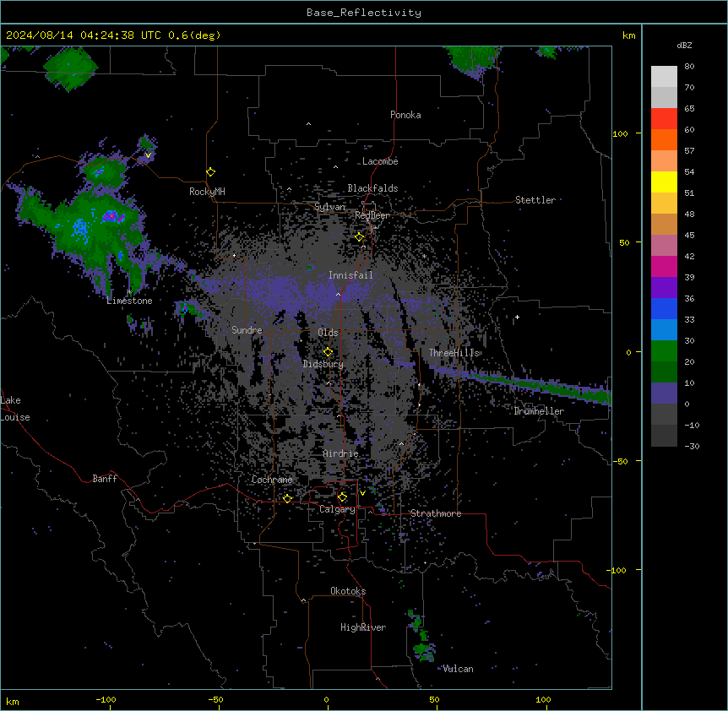
Task: Click the ThreeHills label
Action: (x=454, y=353)
